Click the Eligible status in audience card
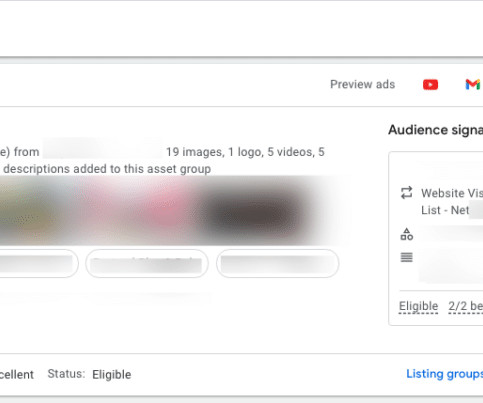The width and height of the screenshot is (483, 403). pos(418,306)
